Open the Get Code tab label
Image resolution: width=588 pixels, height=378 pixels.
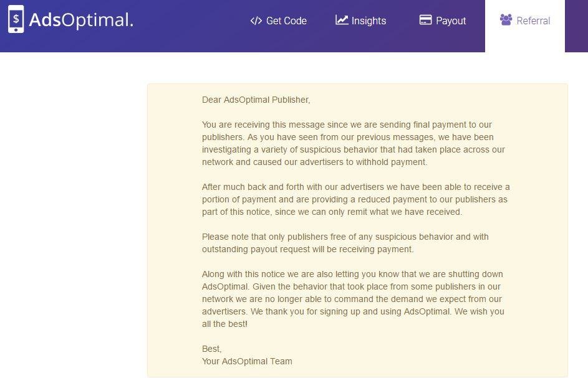286,21
